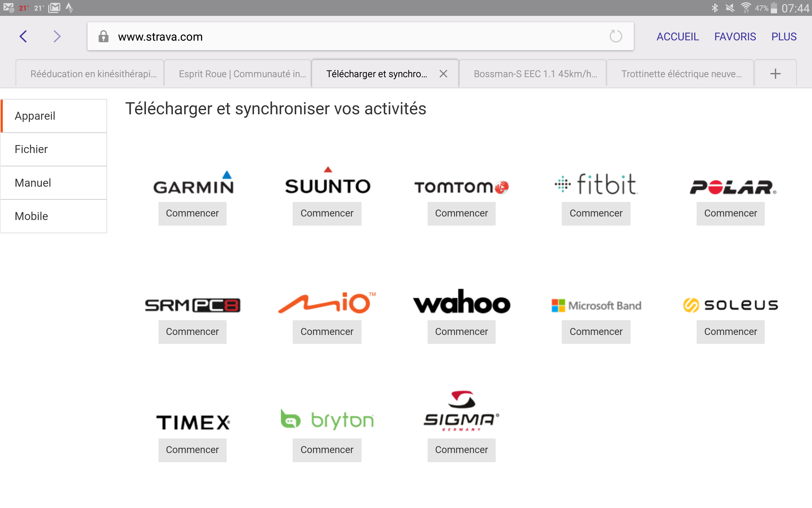Click the SRM PC8 logo

tap(193, 305)
